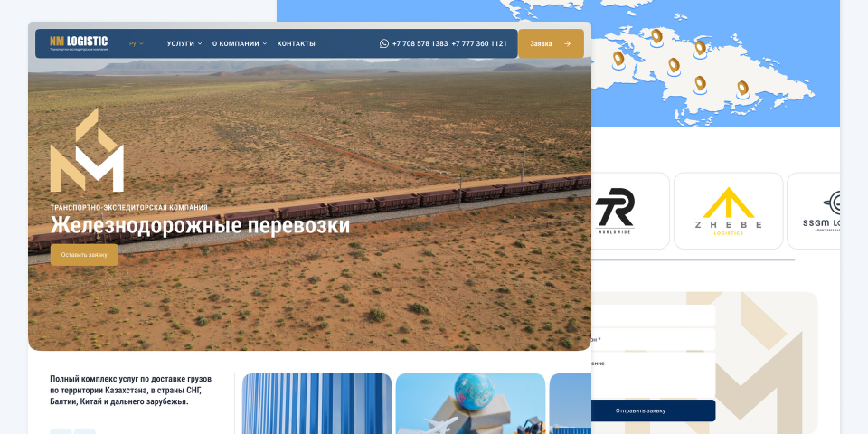Click the top empty input field in the form
868x434 pixels.
[653, 316]
